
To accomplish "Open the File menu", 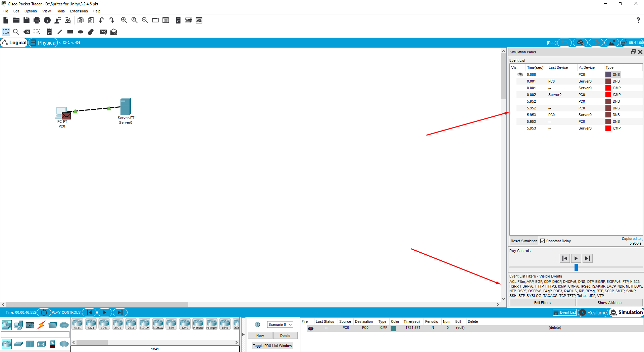I will point(5,11).
